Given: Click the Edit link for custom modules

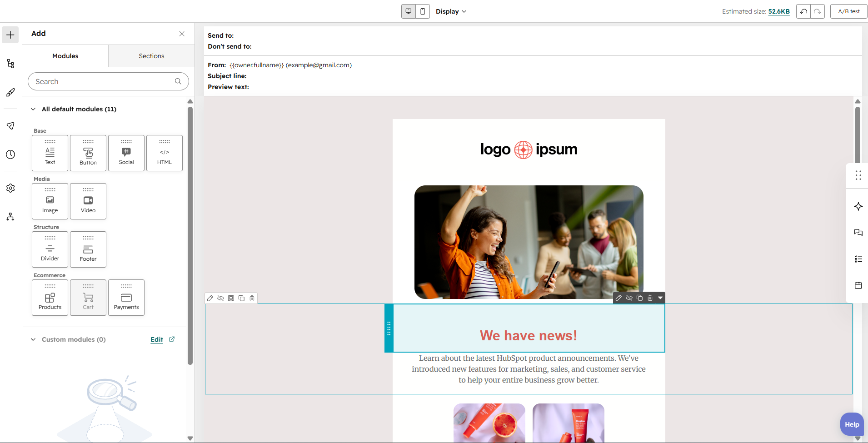Looking at the screenshot, I should tap(157, 339).
